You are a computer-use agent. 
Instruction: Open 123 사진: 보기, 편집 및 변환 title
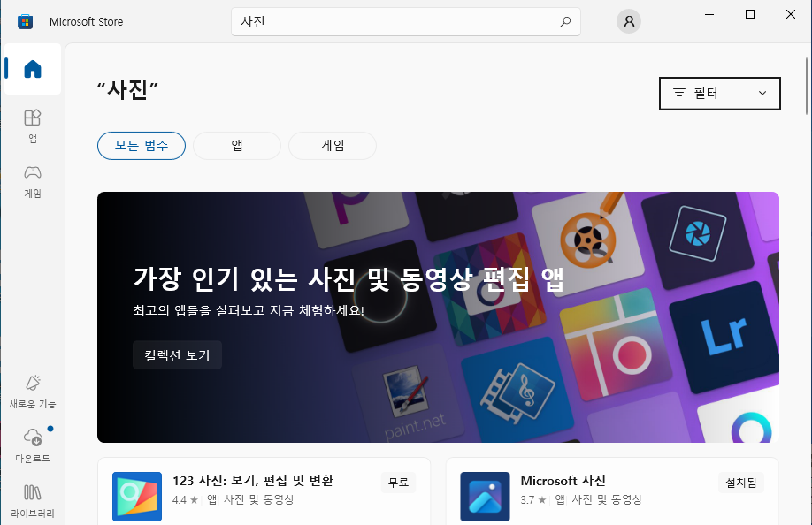point(253,481)
